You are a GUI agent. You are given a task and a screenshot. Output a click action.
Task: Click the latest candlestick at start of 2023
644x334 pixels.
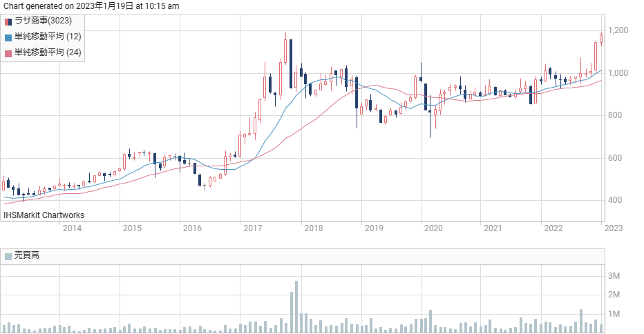pyautogui.click(x=601, y=39)
